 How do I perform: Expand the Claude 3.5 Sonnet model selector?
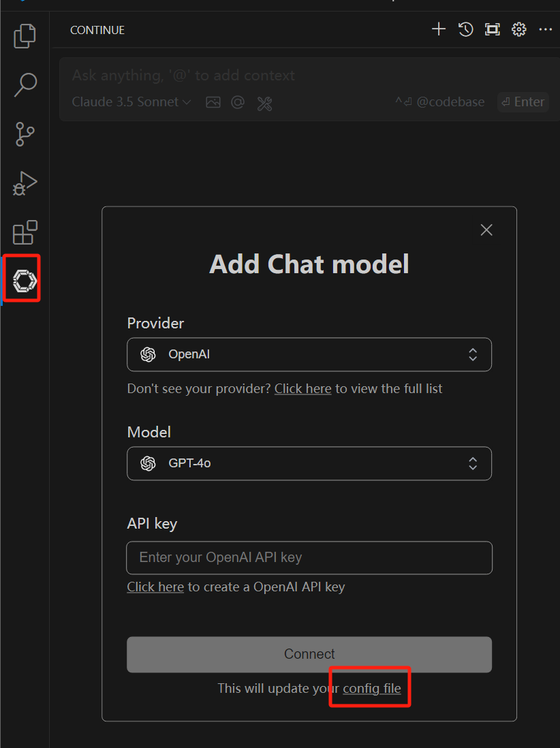pos(130,102)
